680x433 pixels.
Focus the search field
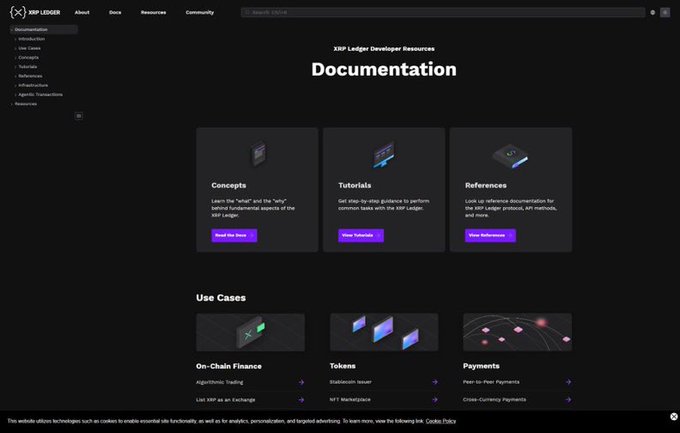443,12
